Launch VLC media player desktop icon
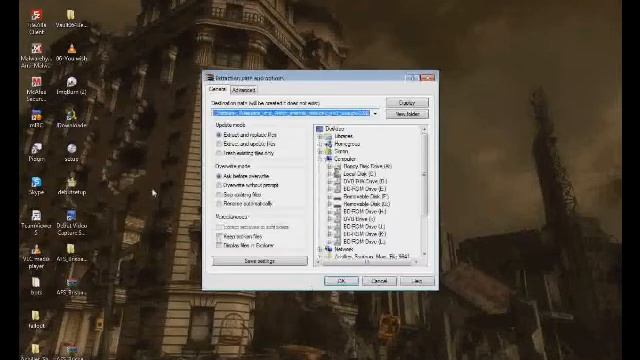640x360 pixels. tap(36, 256)
